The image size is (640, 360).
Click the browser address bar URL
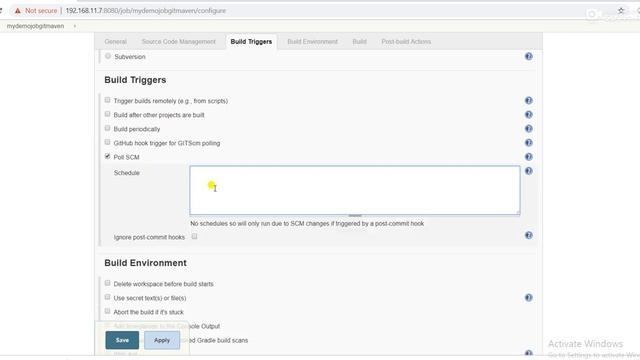(146, 11)
